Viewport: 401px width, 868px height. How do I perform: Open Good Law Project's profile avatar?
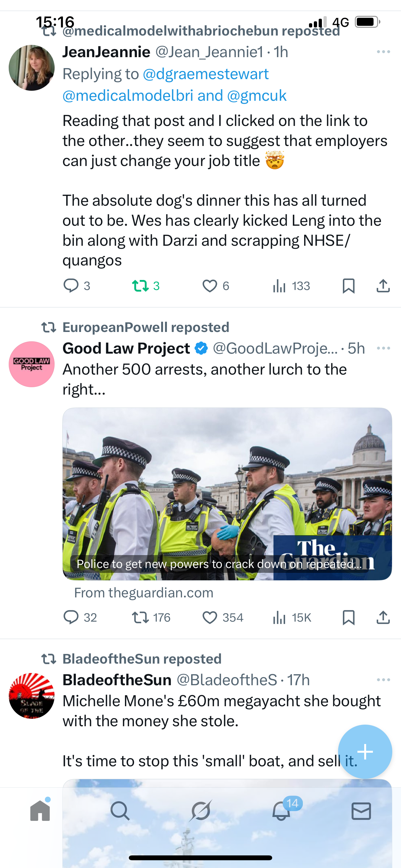pyautogui.click(x=32, y=364)
